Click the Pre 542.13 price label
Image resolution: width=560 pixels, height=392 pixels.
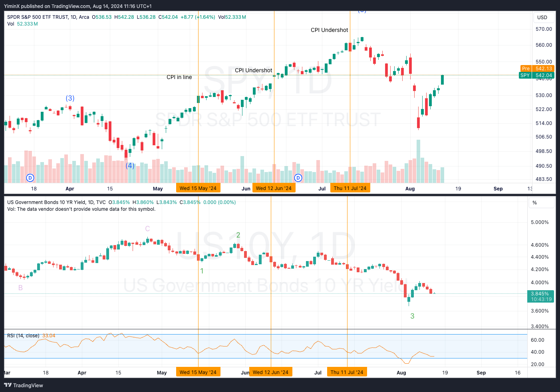coord(537,68)
